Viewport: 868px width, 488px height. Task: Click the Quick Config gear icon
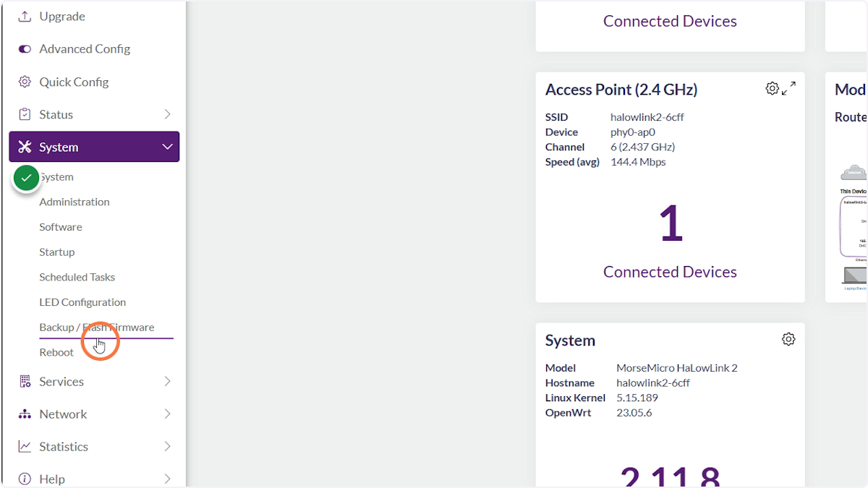(x=25, y=82)
